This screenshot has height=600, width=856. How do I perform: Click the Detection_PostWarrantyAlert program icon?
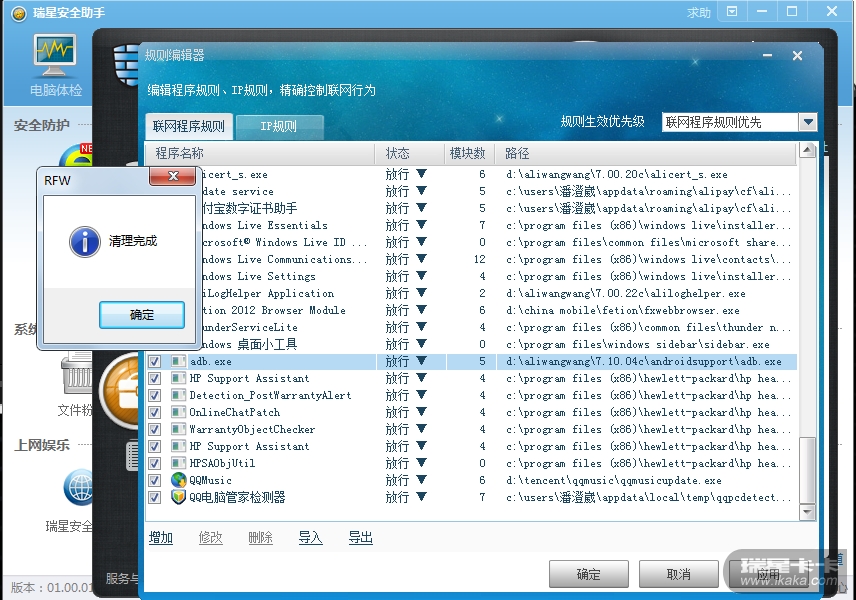(179, 395)
